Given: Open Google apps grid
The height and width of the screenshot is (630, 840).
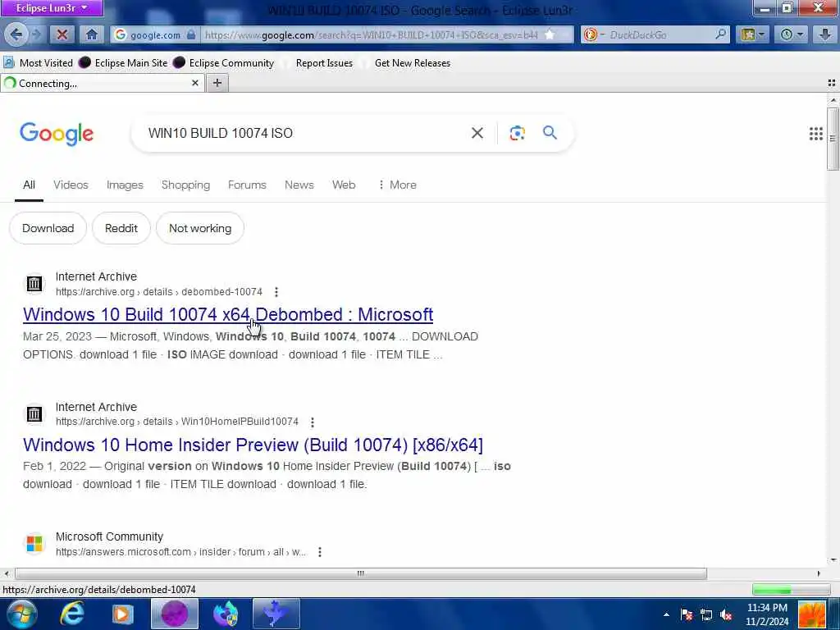Looking at the screenshot, I should click(x=815, y=134).
